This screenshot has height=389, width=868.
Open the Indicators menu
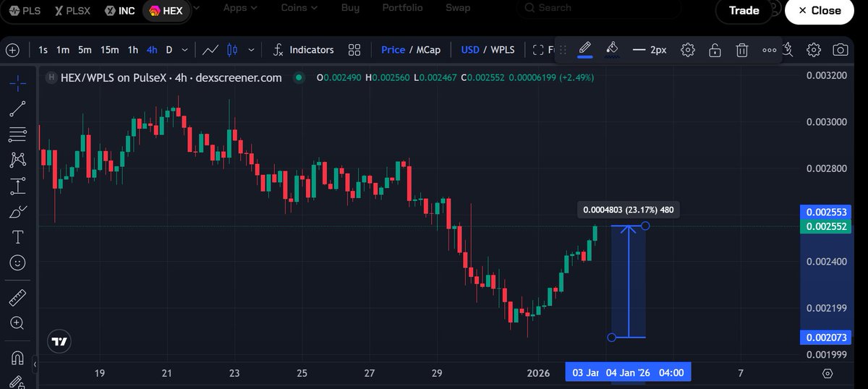point(303,50)
